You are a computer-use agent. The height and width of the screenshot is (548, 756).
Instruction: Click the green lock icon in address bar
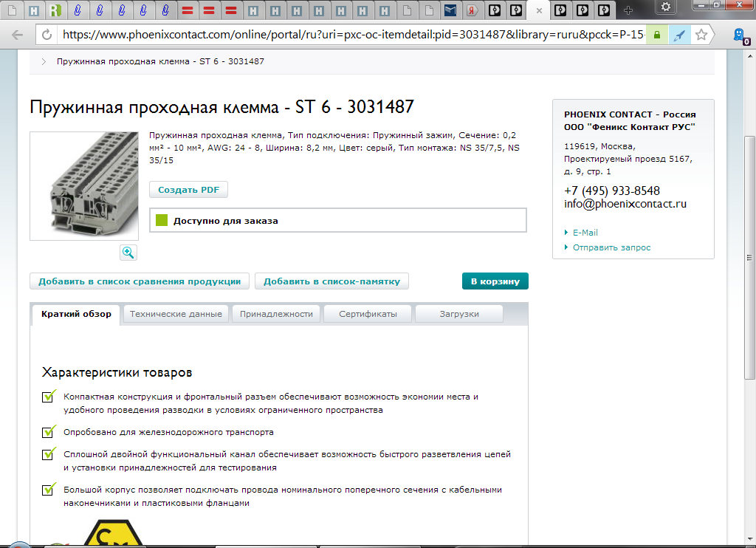point(656,35)
